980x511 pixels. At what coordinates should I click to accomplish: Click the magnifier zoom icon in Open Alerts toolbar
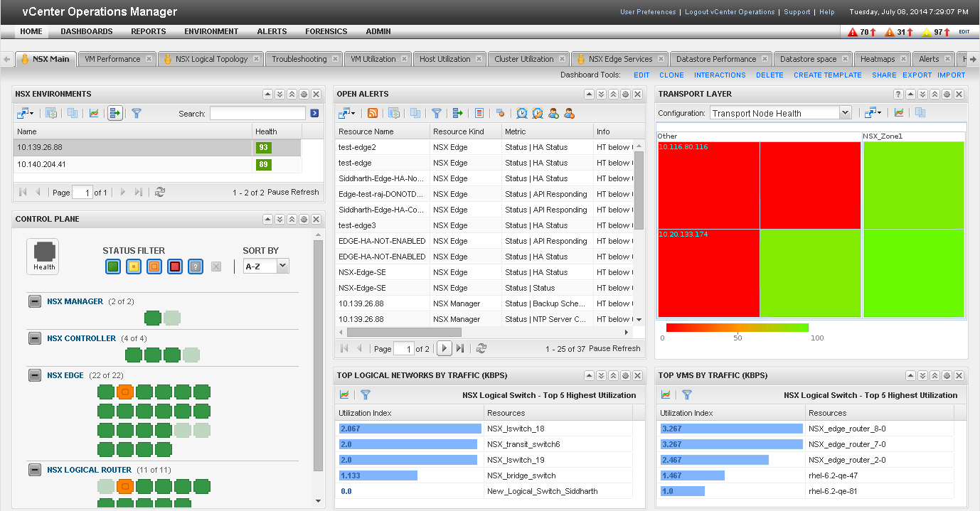(521, 113)
